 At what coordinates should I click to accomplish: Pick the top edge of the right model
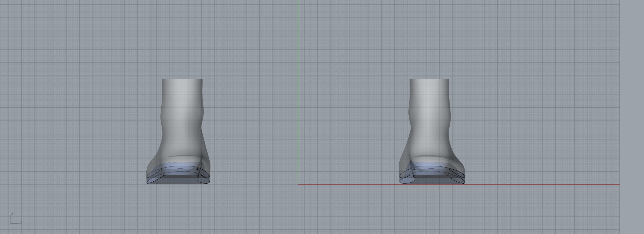click(x=429, y=79)
